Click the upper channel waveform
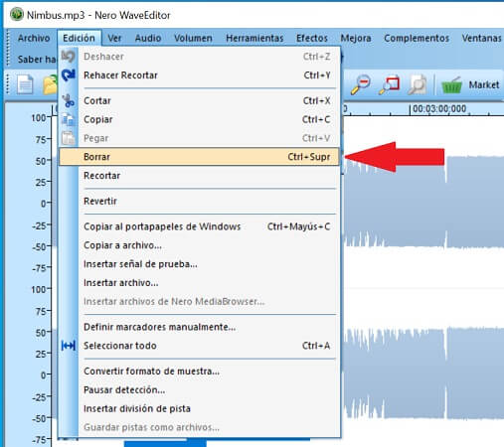 click(423, 202)
